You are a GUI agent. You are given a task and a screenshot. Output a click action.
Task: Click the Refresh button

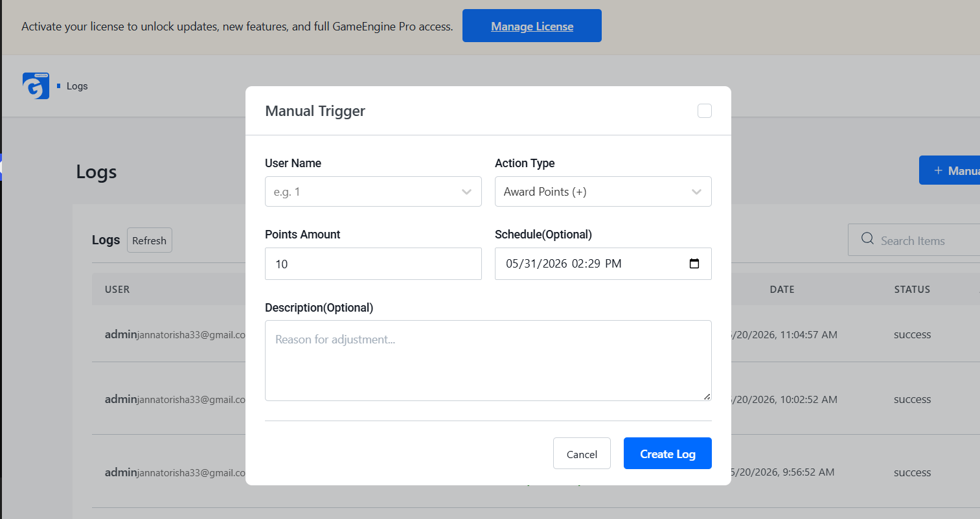click(150, 240)
